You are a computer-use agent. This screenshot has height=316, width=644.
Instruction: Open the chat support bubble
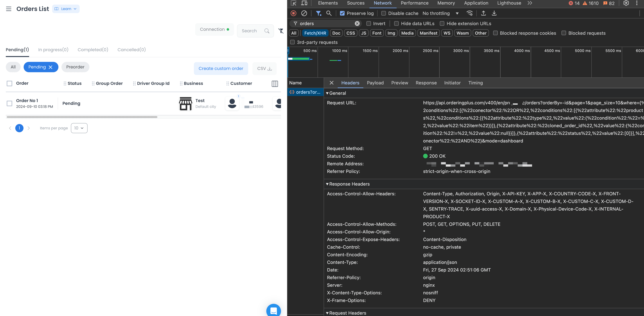tap(273, 311)
